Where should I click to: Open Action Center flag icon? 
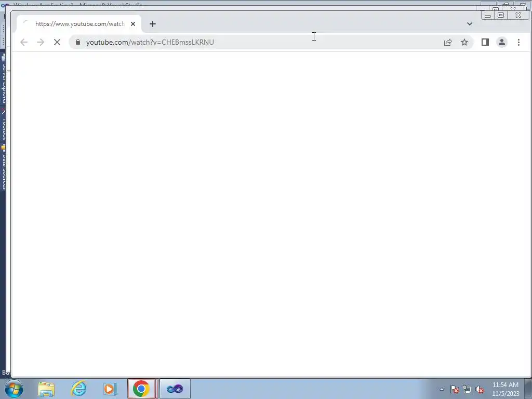pos(455,389)
